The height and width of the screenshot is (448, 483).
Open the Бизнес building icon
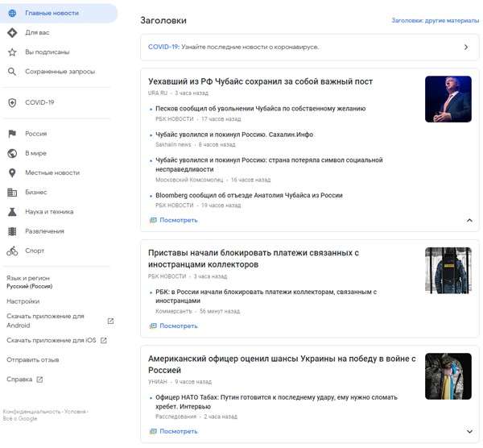[12, 193]
